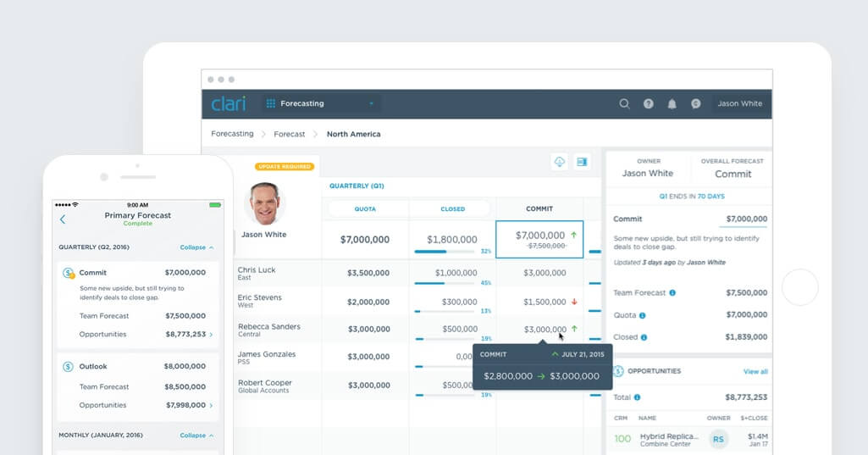Image resolution: width=868 pixels, height=455 pixels.
Task: Open Jason White user menu in header
Action: (x=739, y=103)
